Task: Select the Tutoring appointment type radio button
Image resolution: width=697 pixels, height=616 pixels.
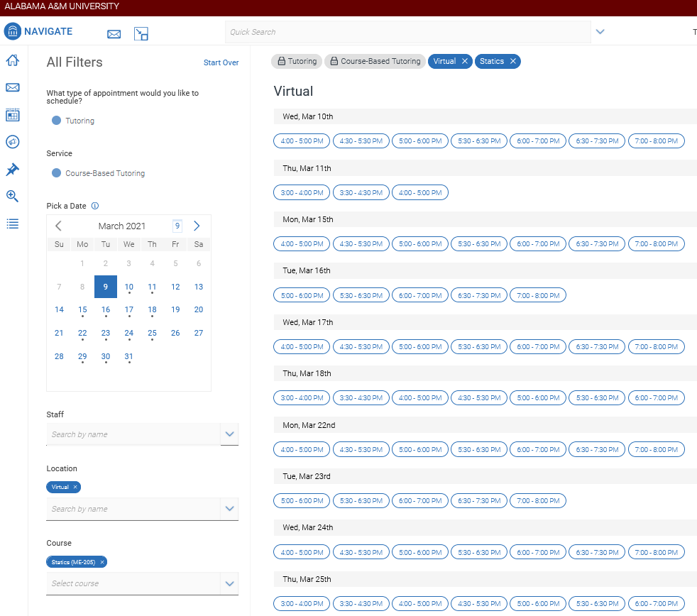Action: 57,121
